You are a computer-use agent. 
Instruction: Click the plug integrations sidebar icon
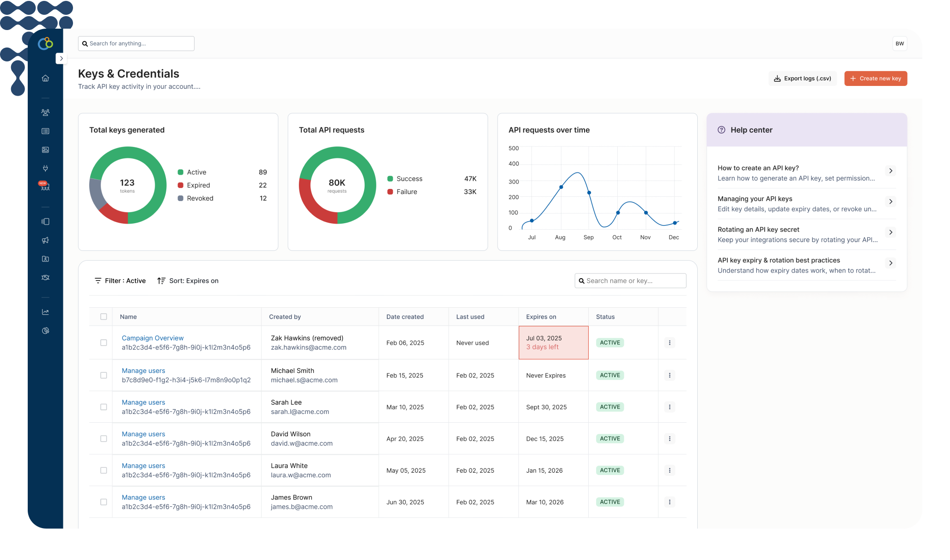pos(45,168)
